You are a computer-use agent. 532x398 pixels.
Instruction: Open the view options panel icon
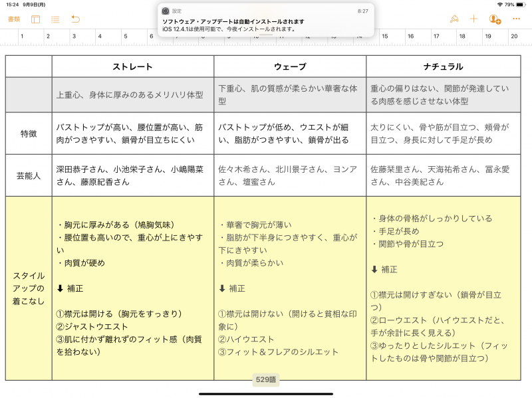pyautogui.click(x=35, y=19)
